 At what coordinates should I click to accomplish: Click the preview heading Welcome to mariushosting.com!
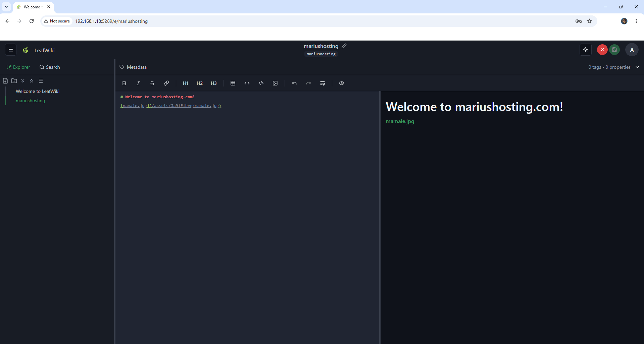(x=474, y=107)
